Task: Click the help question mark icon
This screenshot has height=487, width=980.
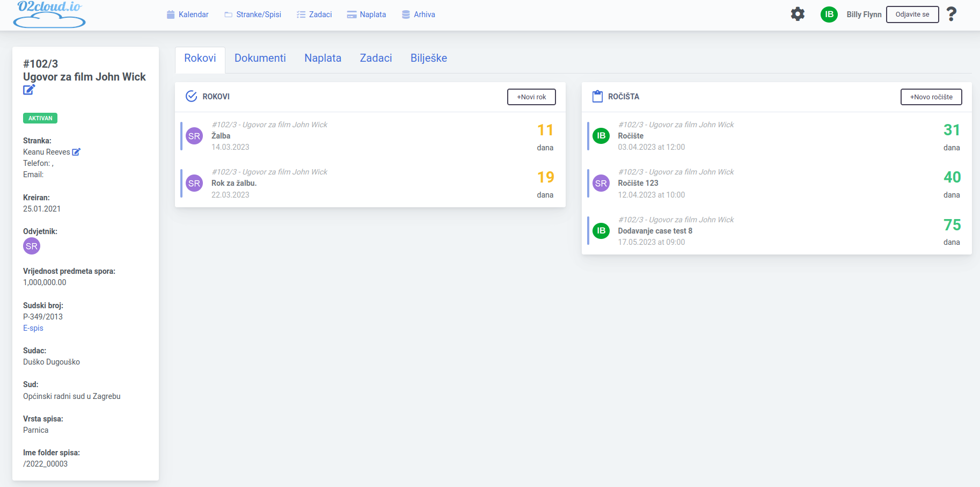Action: pos(951,14)
